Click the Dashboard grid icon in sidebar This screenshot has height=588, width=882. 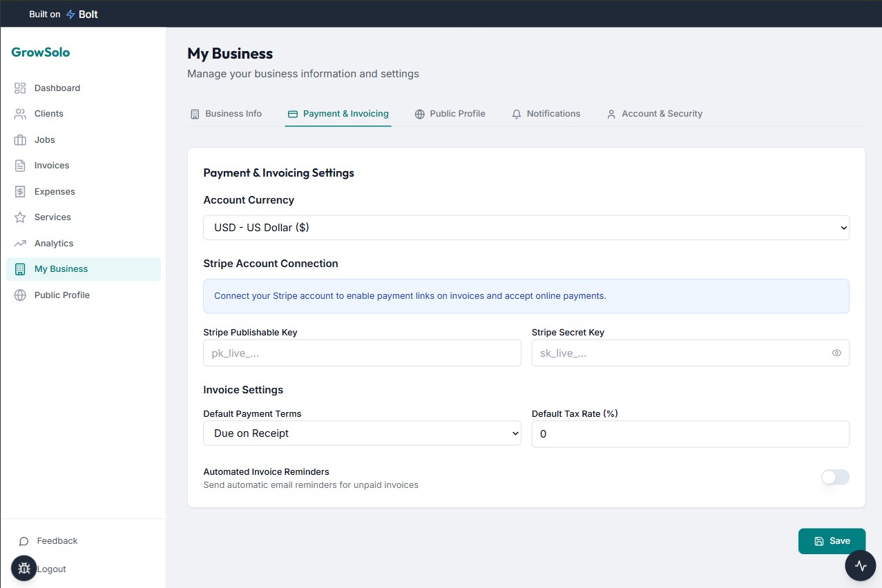coord(20,88)
